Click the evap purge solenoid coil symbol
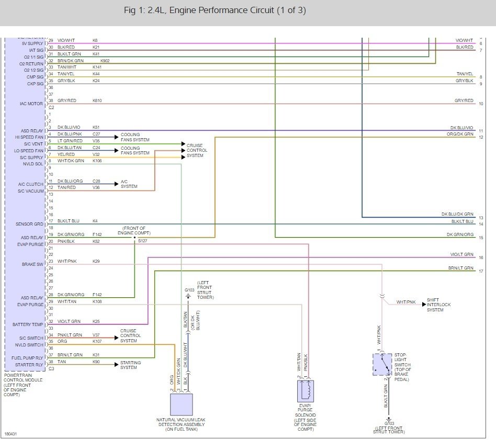This screenshot has width=496, height=448. [306, 391]
